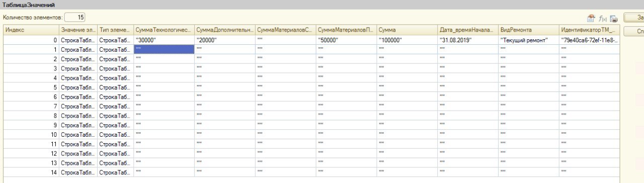The width and height of the screenshot is (644, 183).
Task: Click index cell 10
Action: [31, 135]
